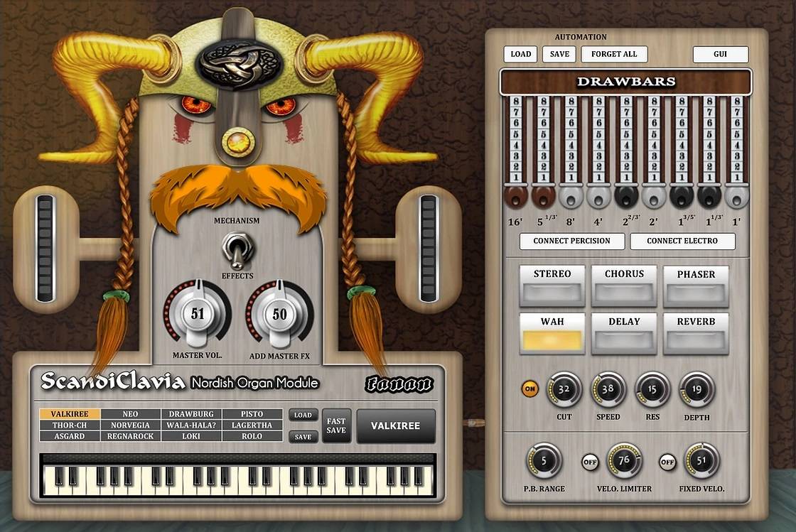
Task: Click the 16' drawbar handle
Action: point(515,197)
